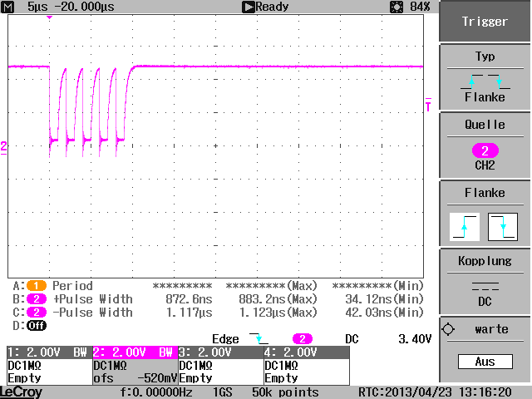Screen dimensions: 532x399
Task: Open the Quelle CH2 source menu
Action: click(x=485, y=145)
